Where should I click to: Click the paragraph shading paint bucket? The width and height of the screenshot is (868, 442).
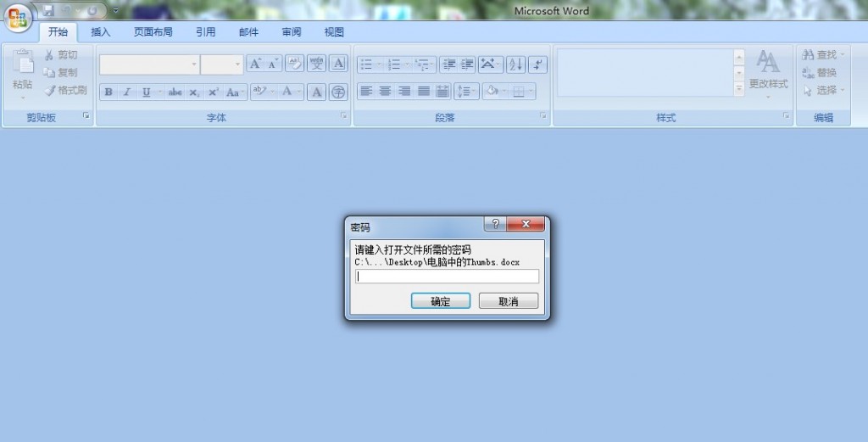click(492, 91)
